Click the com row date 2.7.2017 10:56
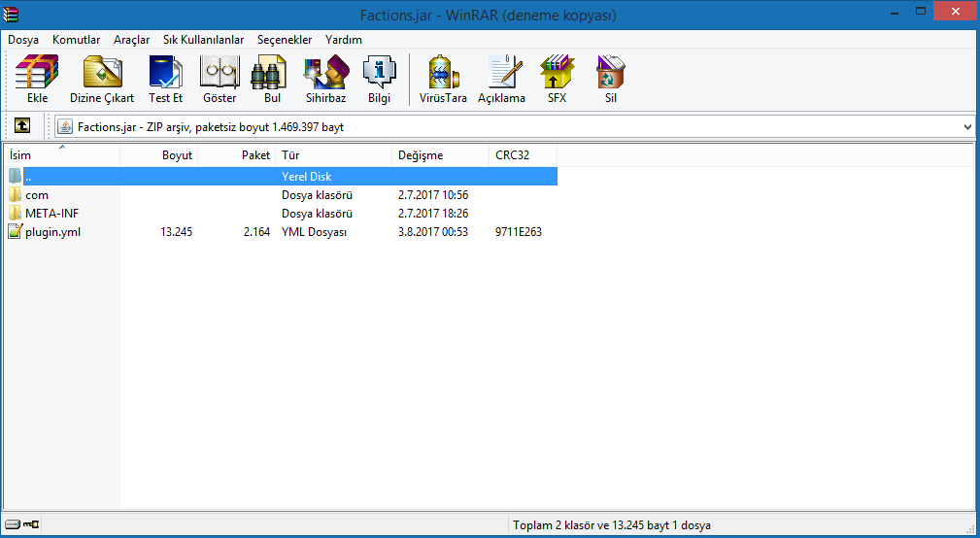This screenshot has height=538, width=980. (432, 195)
